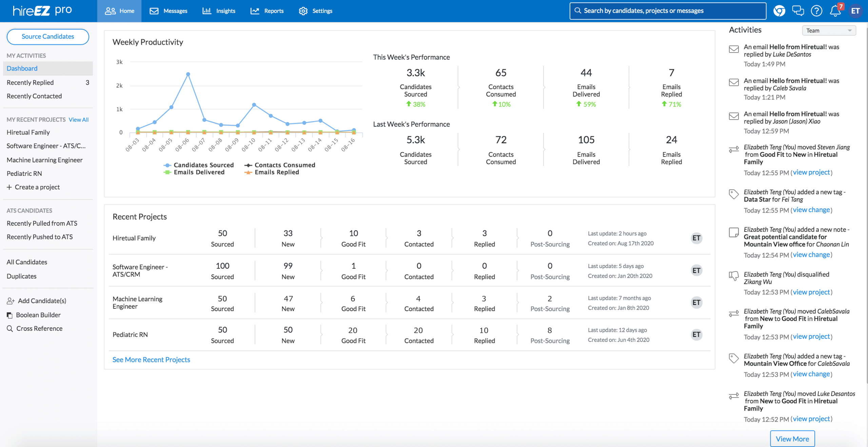Open See More Recent Projects link
Viewport: 868px width, 447px height.
pos(151,360)
